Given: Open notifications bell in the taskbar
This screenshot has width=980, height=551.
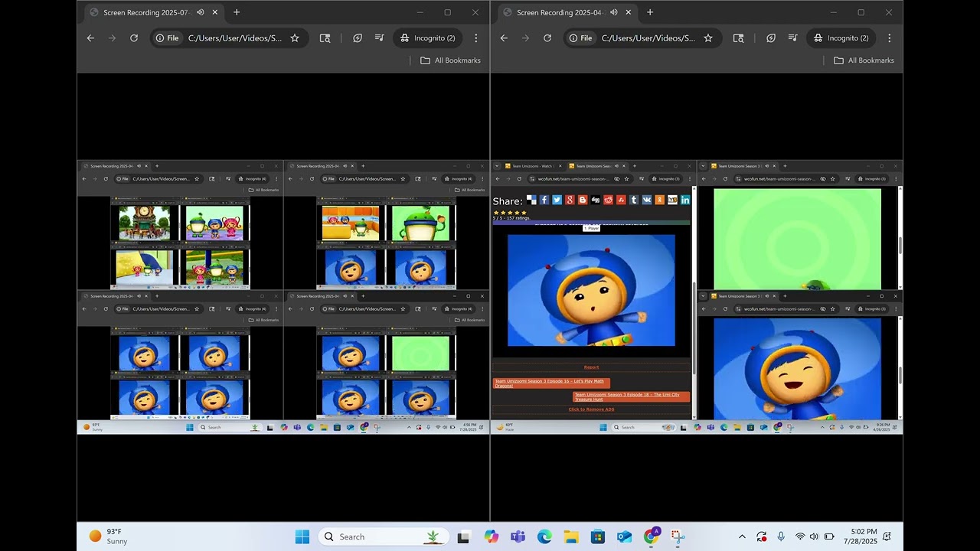Looking at the screenshot, I should coord(887,536).
